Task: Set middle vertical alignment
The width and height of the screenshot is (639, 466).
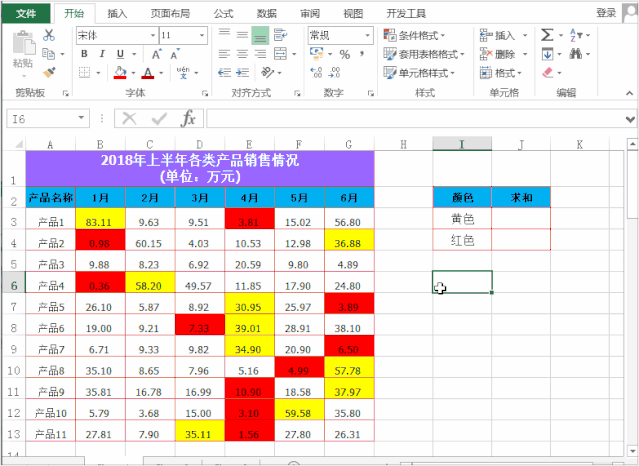Action: [x=242, y=35]
